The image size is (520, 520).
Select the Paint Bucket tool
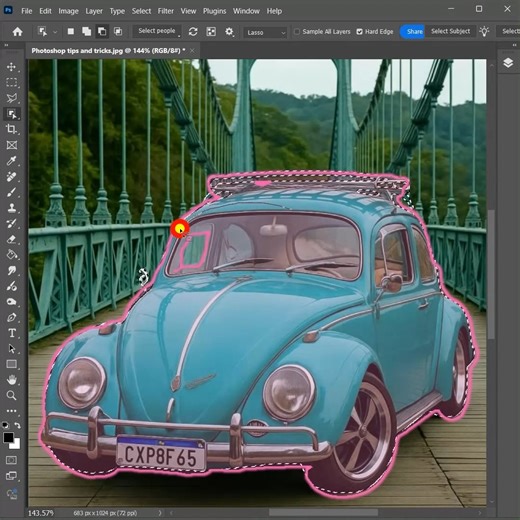tap(11, 255)
